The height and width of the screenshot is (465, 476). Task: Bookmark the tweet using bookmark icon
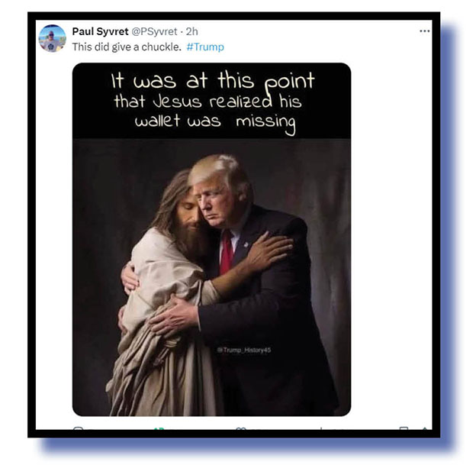point(404,428)
